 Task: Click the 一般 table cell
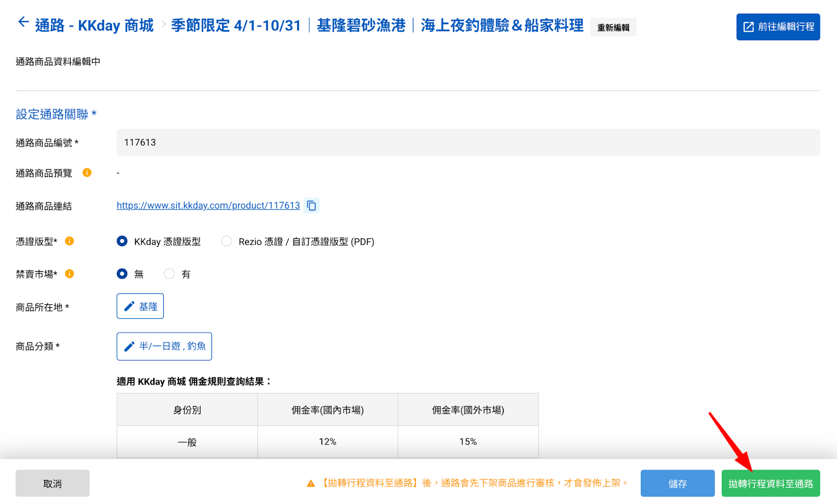coord(187,442)
